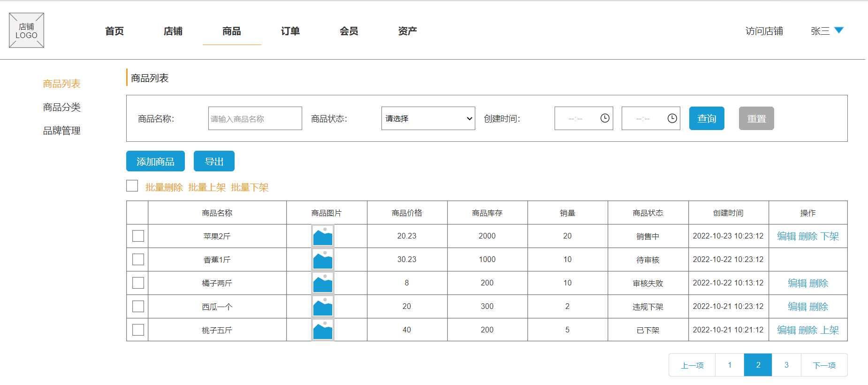Check the box for 香蕉1斤 row
The image size is (868, 385).
click(x=138, y=259)
